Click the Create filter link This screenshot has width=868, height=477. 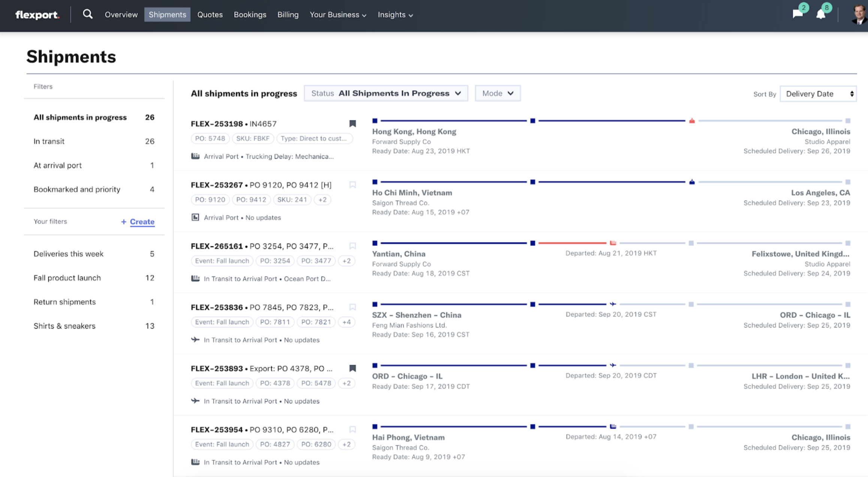142,222
